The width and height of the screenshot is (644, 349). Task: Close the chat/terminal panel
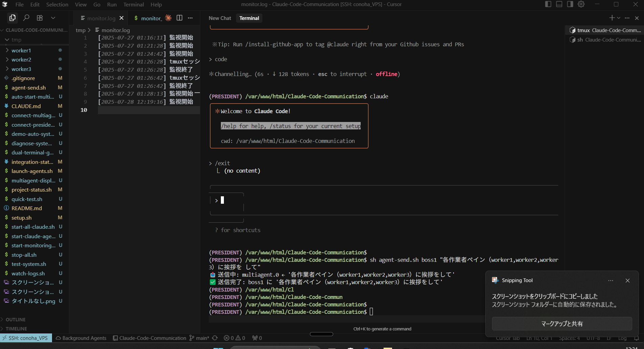coord(637,18)
